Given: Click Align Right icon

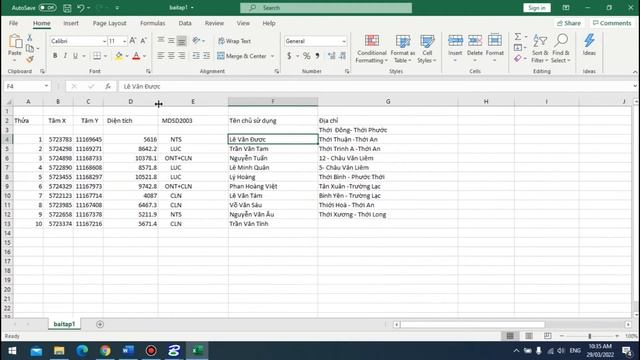Looking at the screenshot, I should click(181, 56).
